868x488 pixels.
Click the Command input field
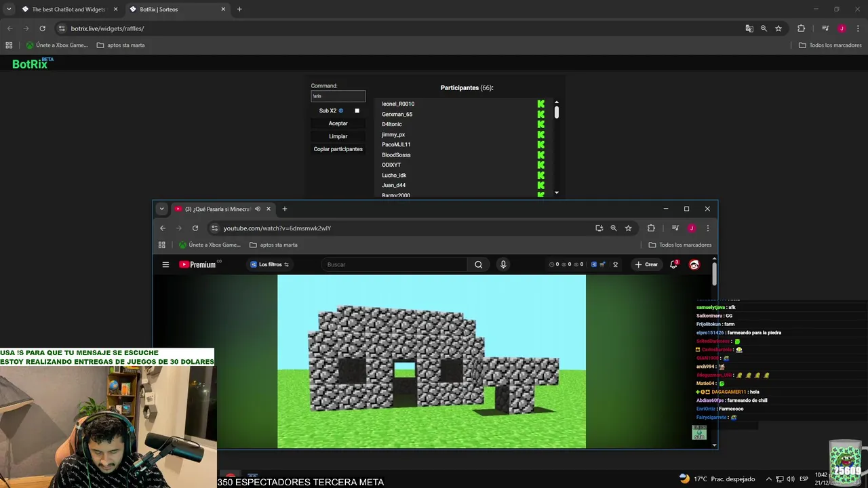pos(338,96)
